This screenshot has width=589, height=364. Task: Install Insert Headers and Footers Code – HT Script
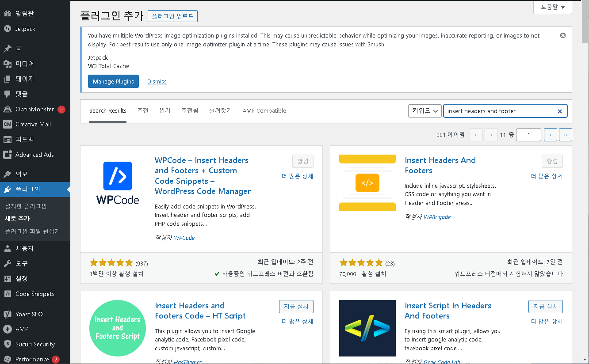tap(296, 307)
